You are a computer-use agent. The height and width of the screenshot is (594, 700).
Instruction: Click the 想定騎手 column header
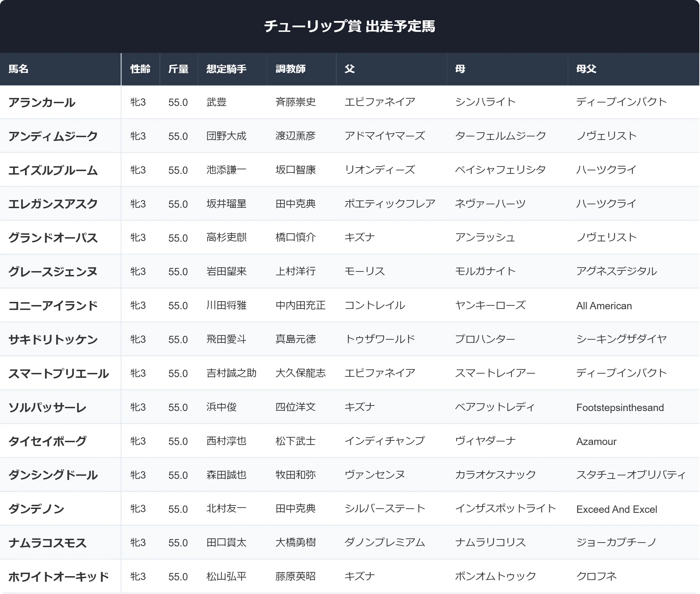233,69
